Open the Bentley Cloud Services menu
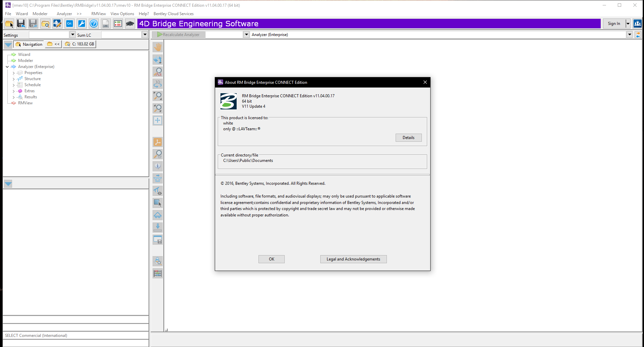The width and height of the screenshot is (644, 347). click(173, 14)
